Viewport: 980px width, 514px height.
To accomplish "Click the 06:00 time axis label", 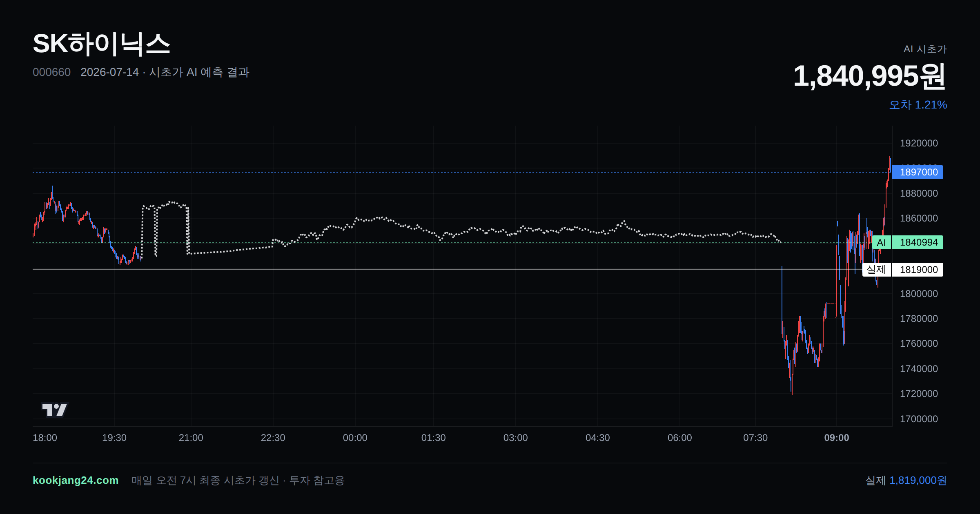I will coord(680,438).
